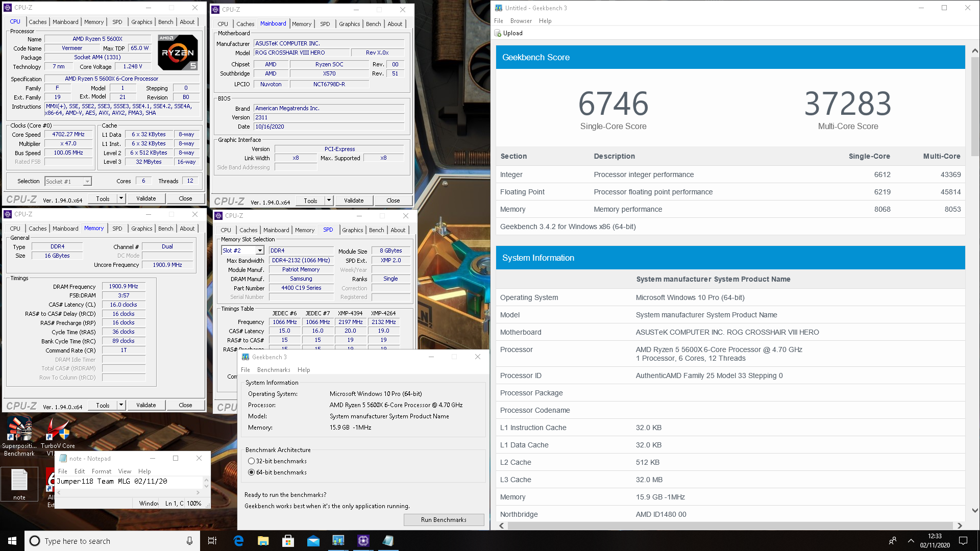Screen dimensions: 980x551
Task: Click Notepad horizontal scrollbar right arrow
Action: pos(198,492)
